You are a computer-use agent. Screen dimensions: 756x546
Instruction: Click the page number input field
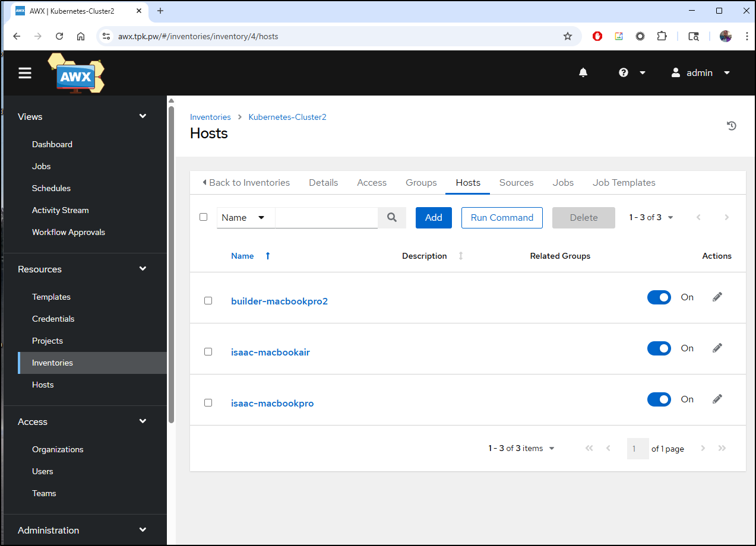(638, 449)
